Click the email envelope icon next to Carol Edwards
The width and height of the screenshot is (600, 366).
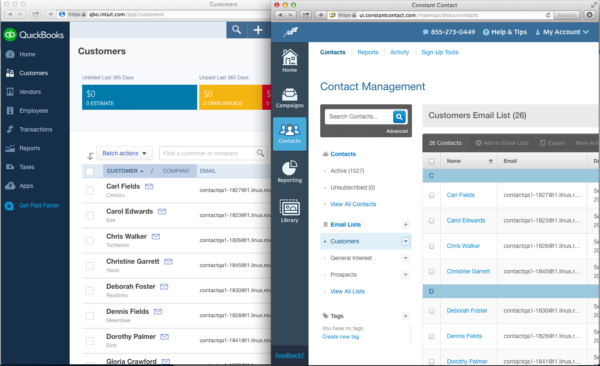162,211
